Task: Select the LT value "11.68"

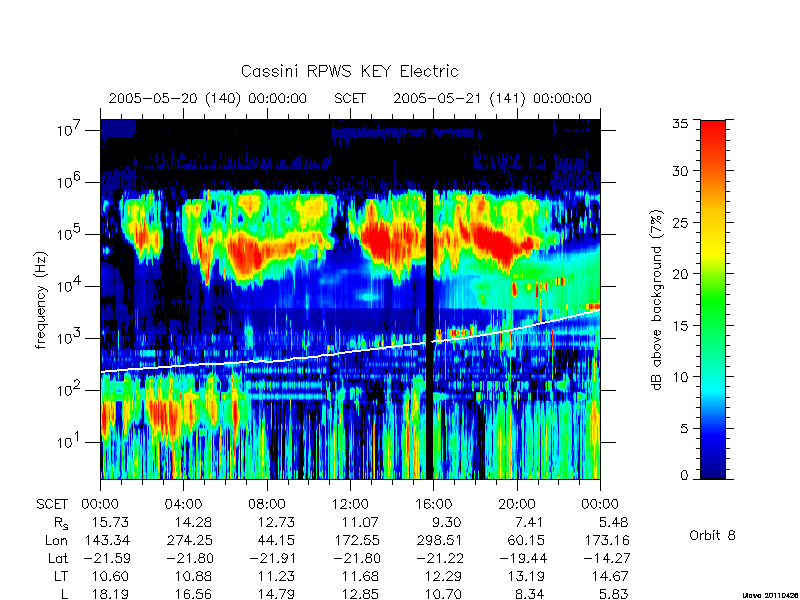Action: [360, 576]
